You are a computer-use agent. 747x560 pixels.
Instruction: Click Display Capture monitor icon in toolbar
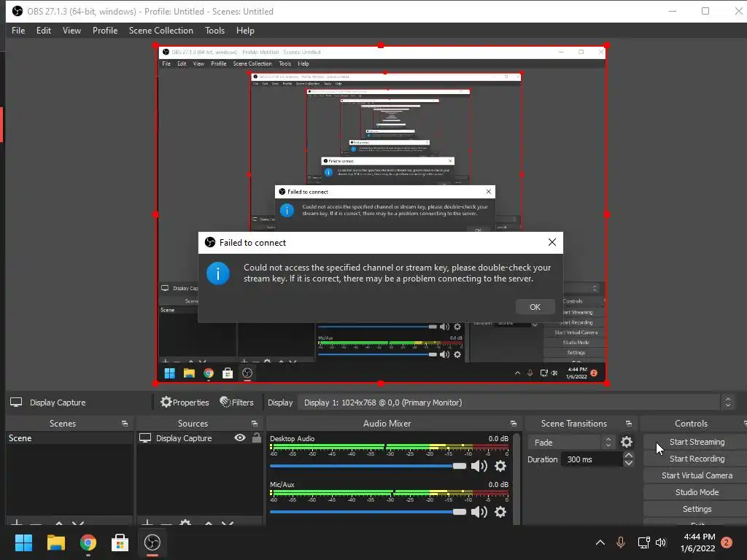16,402
